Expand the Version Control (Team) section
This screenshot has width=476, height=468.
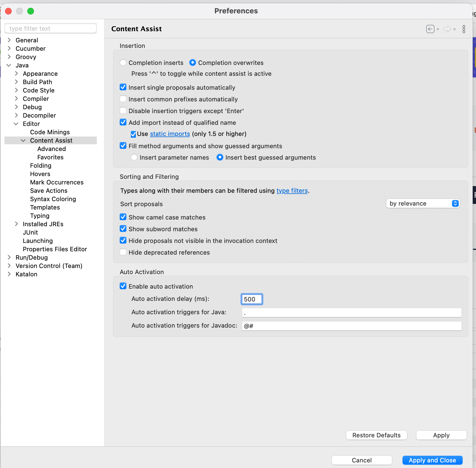click(x=9, y=266)
